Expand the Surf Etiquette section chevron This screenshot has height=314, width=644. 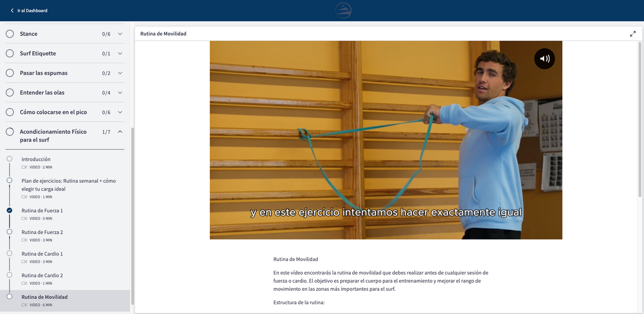(x=120, y=54)
